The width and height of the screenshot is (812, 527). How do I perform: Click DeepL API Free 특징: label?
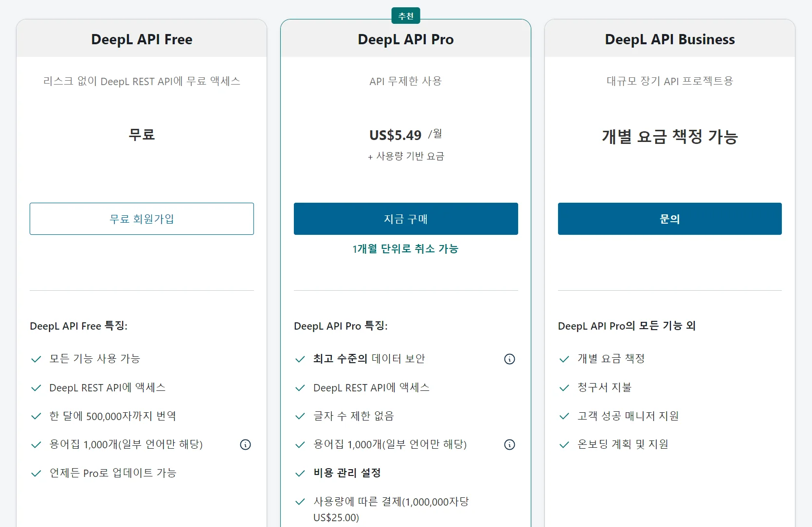tap(79, 326)
